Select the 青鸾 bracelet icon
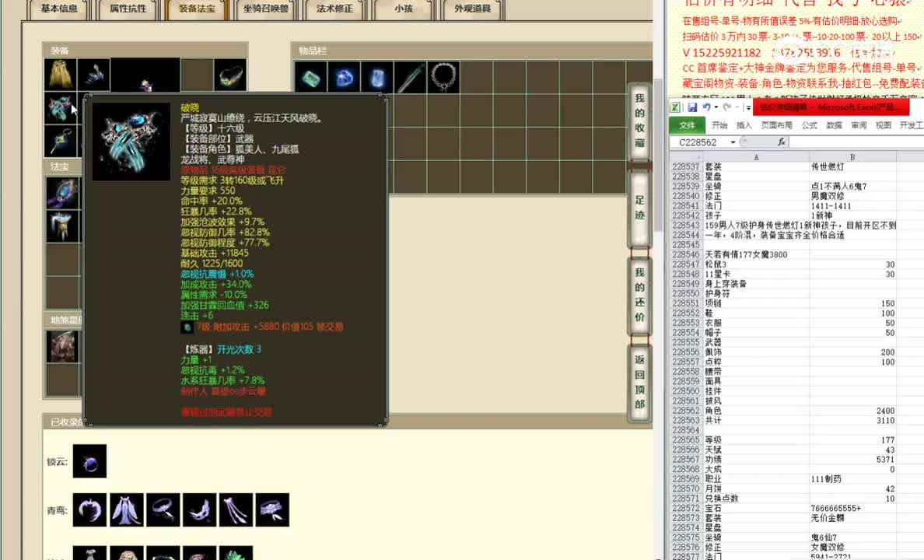 [163, 510]
